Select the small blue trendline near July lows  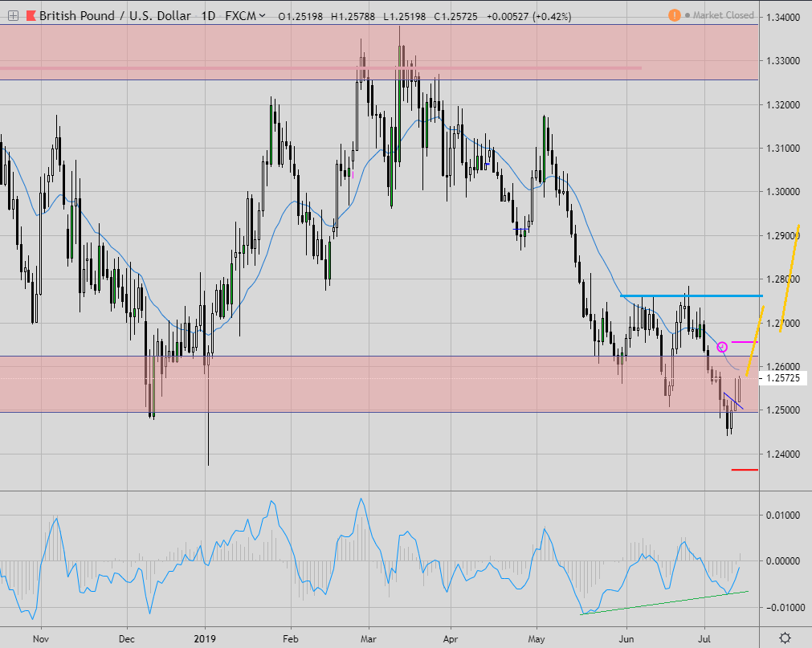click(x=733, y=401)
